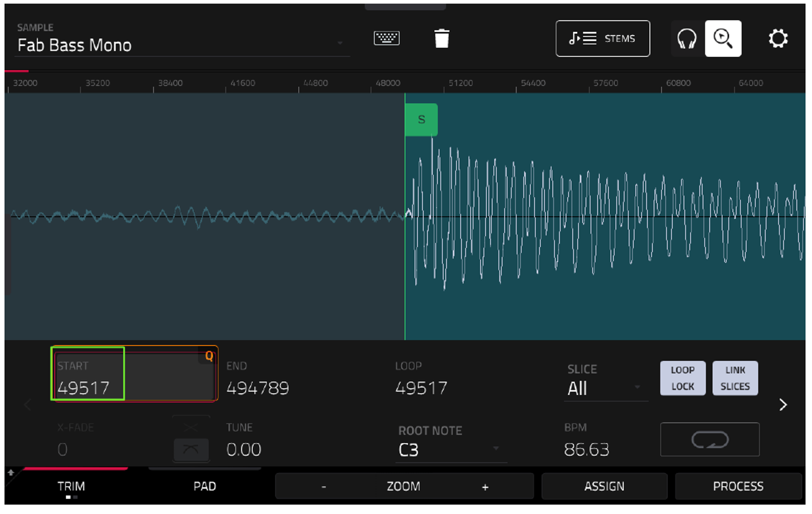Select the crossfade curve icon button
812x514 pixels.
coord(191,449)
